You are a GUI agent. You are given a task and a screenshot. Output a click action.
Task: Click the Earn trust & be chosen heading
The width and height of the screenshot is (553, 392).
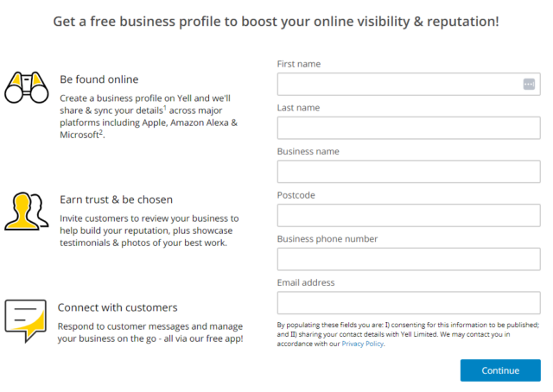(x=116, y=199)
